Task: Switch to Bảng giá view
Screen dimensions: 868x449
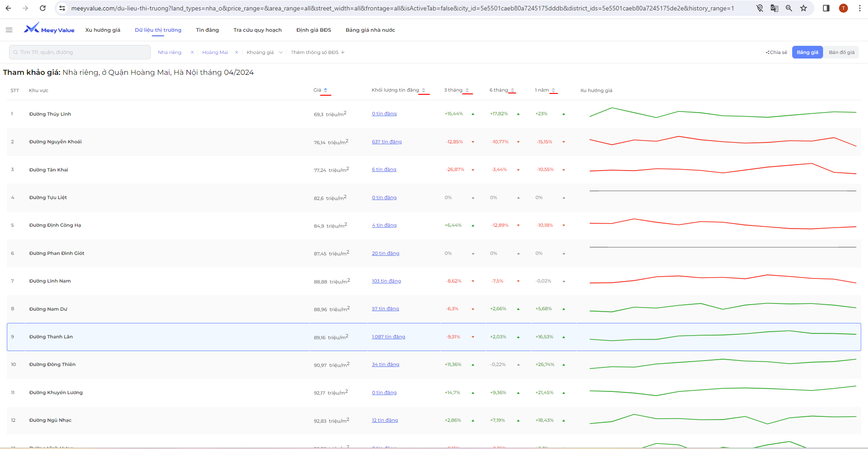Action: click(807, 52)
